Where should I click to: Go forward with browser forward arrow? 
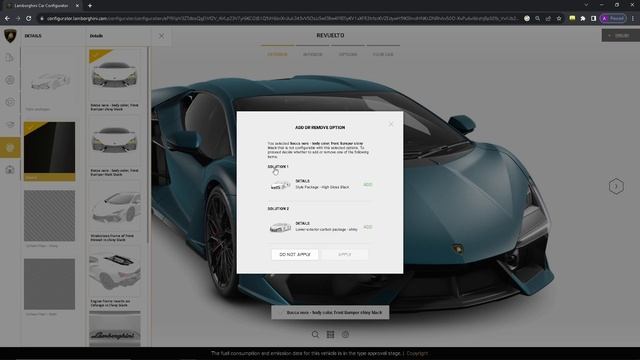(18, 18)
